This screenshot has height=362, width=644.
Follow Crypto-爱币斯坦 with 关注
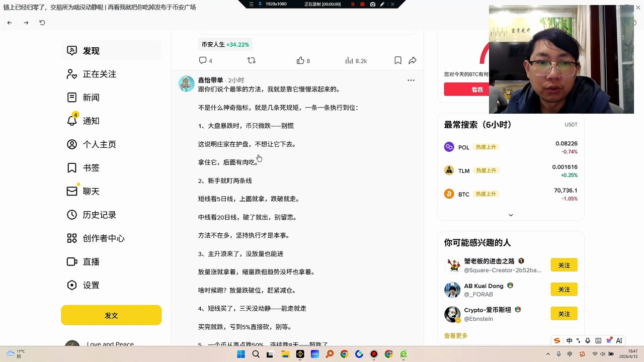[564, 314]
